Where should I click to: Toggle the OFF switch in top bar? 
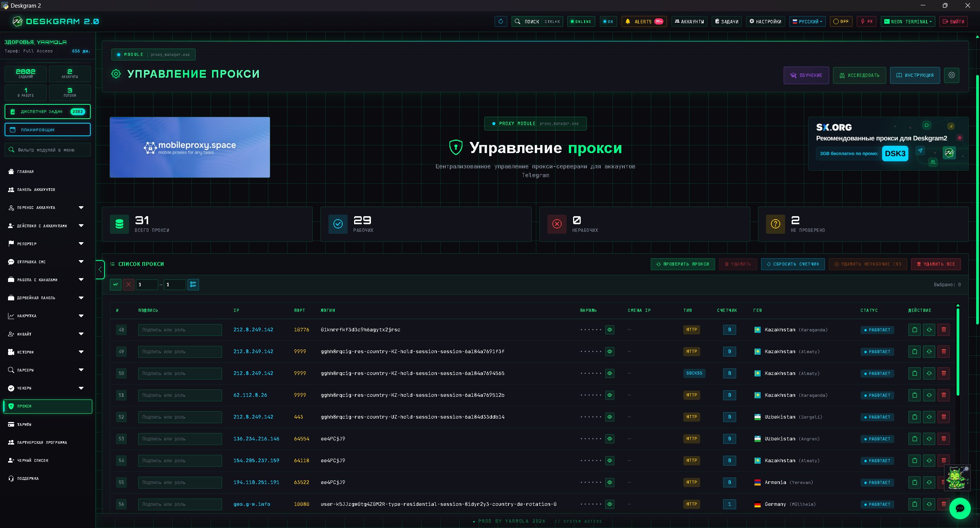coord(841,21)
